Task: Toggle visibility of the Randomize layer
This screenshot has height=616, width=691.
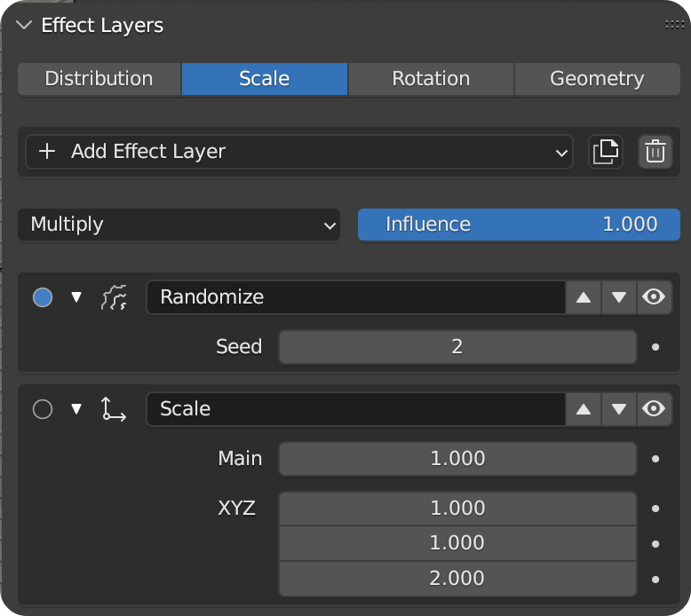Action: [x=654, y=297]
